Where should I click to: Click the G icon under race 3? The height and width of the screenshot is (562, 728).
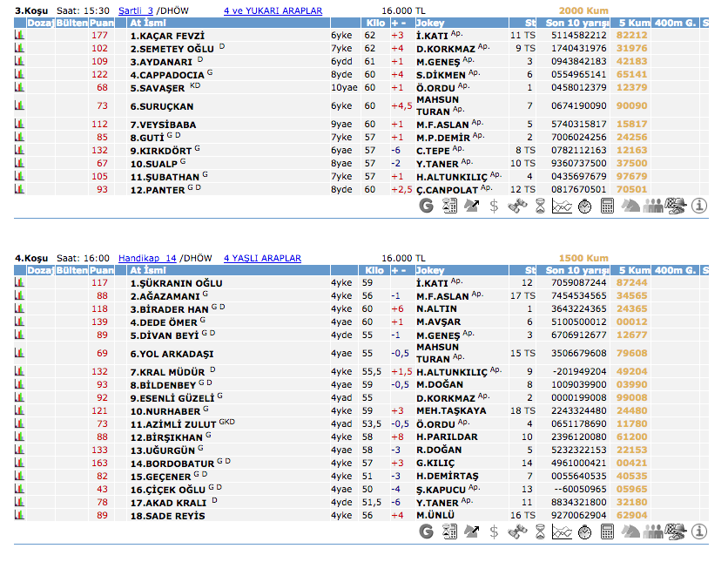pos(426,207)
